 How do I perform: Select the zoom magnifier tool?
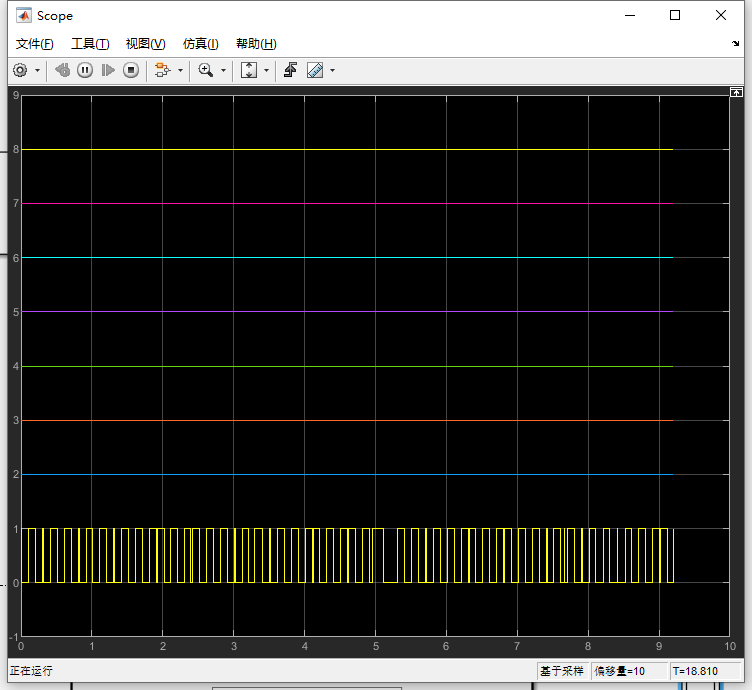pos(206,70)
